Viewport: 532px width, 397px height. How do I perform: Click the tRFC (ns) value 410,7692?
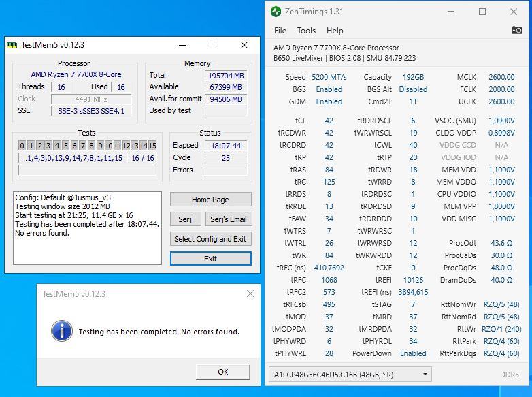click(329, 268)
